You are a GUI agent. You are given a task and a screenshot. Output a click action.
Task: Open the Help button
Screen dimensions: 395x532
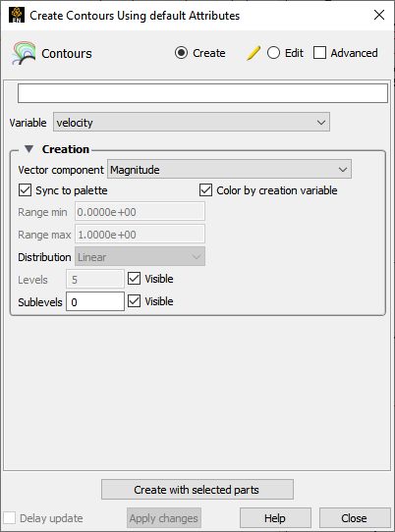(x=275, y=518)
